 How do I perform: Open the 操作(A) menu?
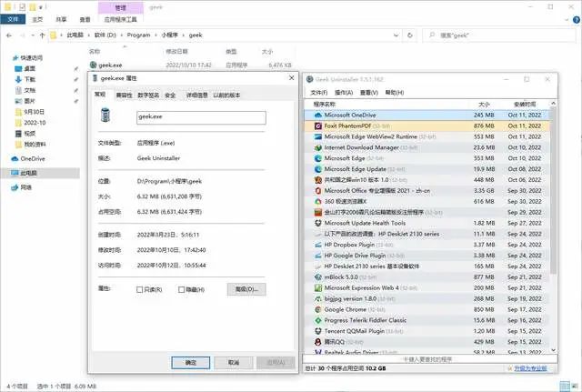[344, 93]
